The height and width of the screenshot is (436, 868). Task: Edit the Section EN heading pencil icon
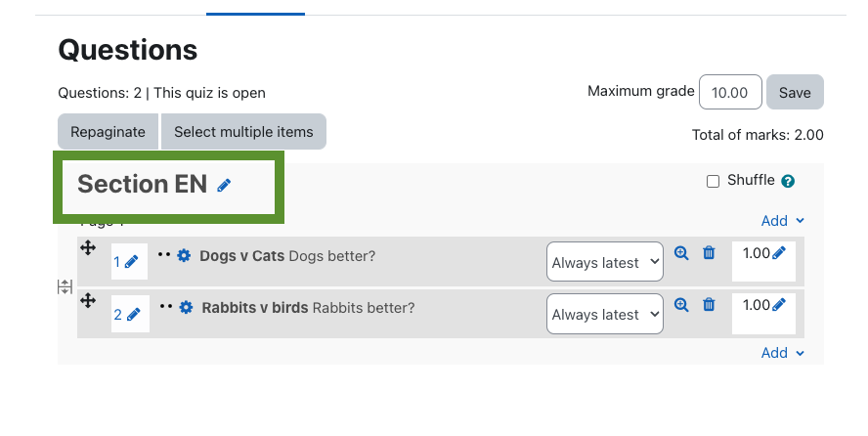(224, 186)
